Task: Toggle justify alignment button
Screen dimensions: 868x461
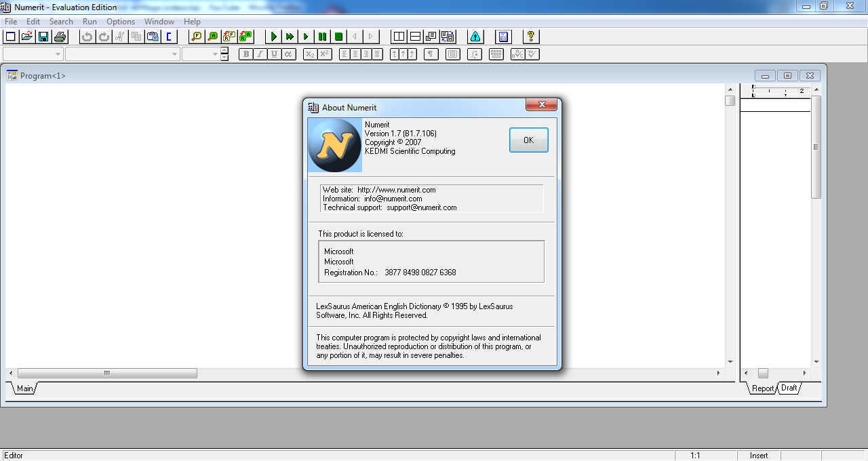Action: (x=378, y=54)
